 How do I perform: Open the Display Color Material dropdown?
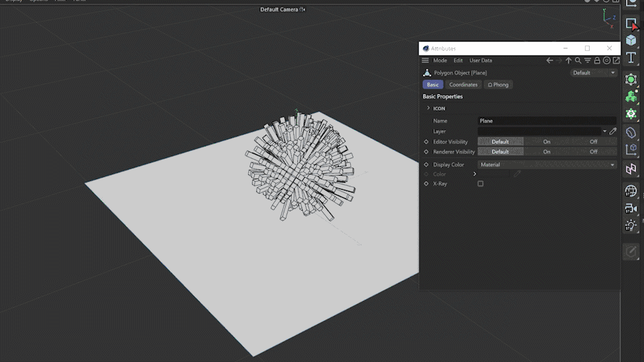pyautogui.click(x=547, y=165)
